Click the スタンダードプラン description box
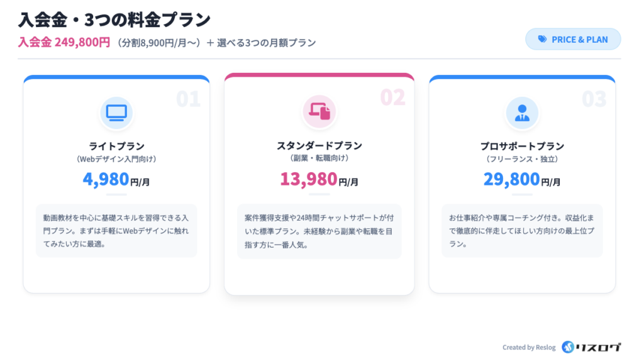The height and width of the screenshot is (359, 644). [319, 231]
